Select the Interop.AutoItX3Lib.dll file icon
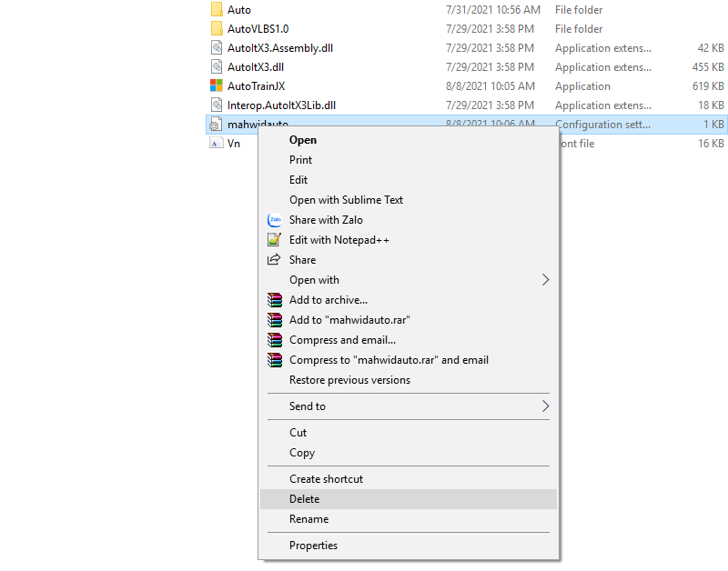728x571 pixels. (x=217, y=105)
